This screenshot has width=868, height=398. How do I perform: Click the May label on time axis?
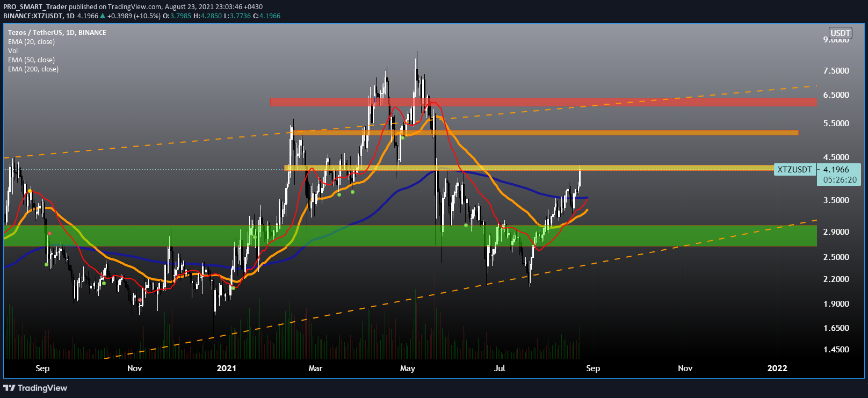[408, 368]
